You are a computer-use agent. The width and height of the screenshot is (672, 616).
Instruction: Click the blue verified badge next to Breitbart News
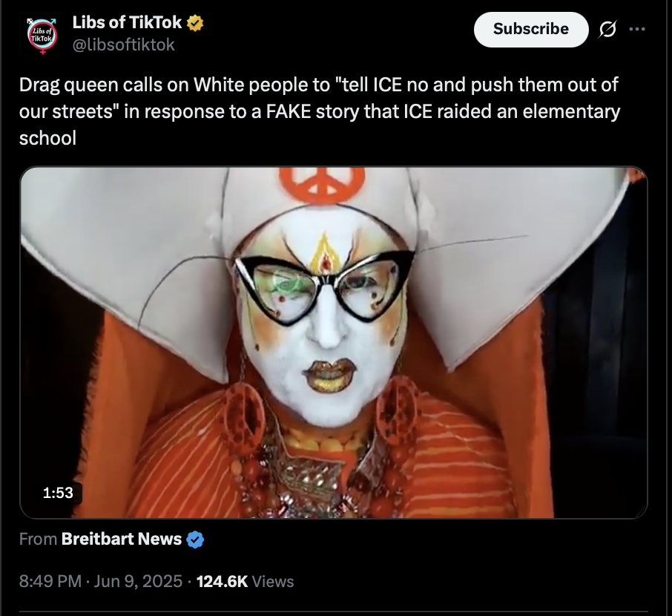[x=195, y=540]
